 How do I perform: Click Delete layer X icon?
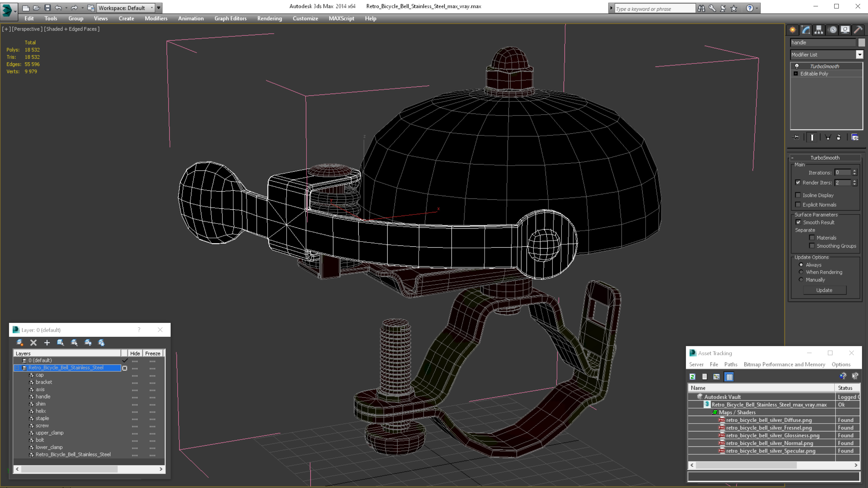(33, 343)
